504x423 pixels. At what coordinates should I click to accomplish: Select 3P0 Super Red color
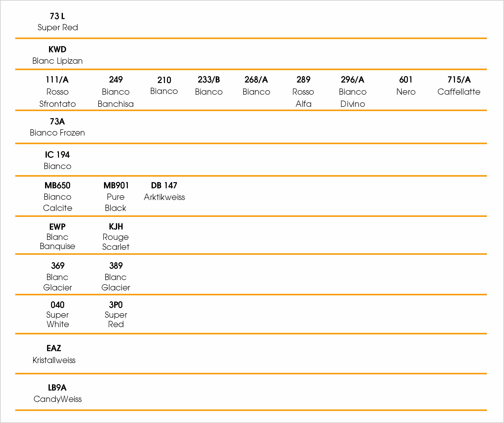[116, 314]
